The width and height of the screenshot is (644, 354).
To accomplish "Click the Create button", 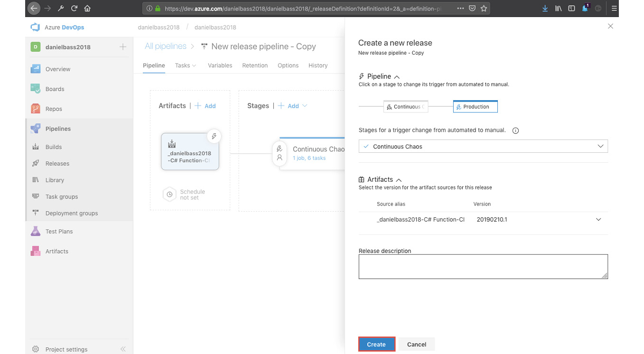I will pos(376,345).
